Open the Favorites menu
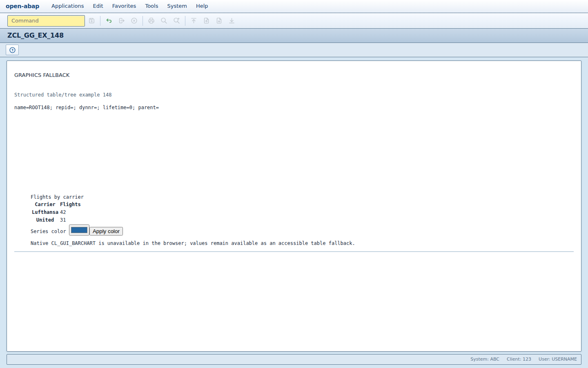588x368 pixels. point(124,6)
